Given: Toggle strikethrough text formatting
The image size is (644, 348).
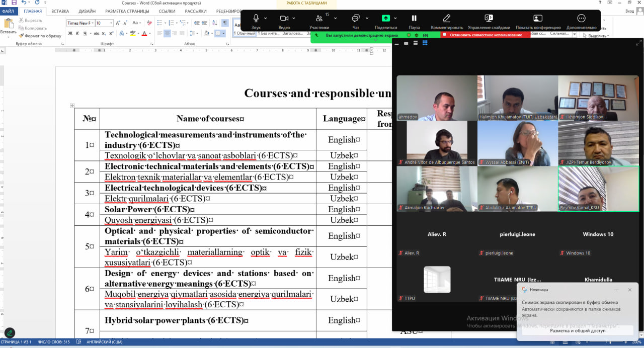Looking at the screenshot, I should (96, 33).
